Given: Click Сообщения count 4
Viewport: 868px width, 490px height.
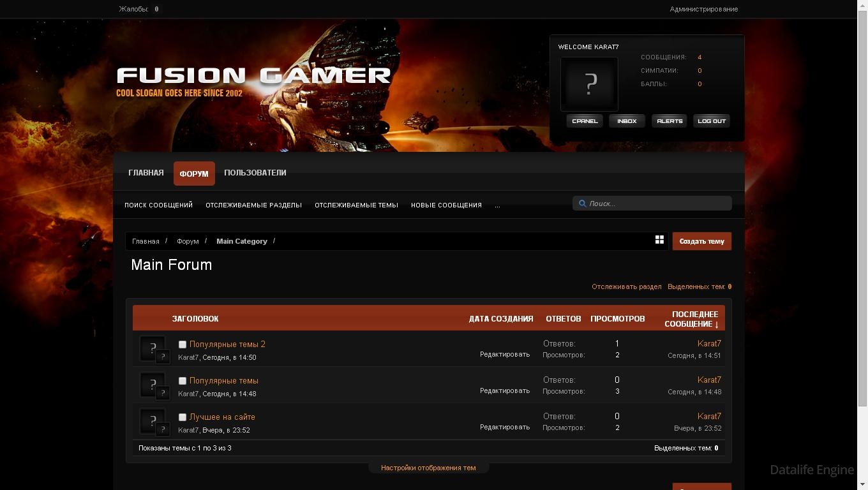Looking at the screenshot, I should click(700, 57).
